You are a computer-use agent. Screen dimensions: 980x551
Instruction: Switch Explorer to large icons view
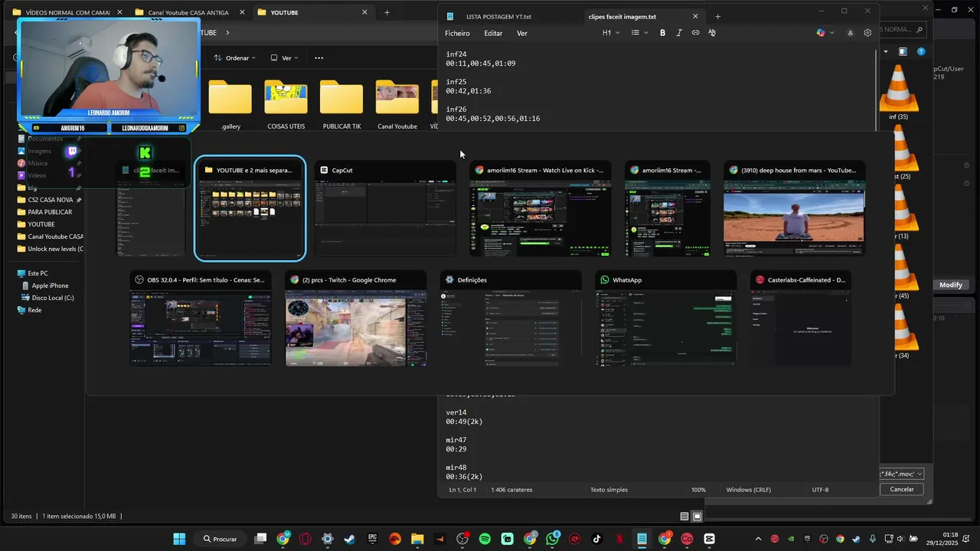697,517
